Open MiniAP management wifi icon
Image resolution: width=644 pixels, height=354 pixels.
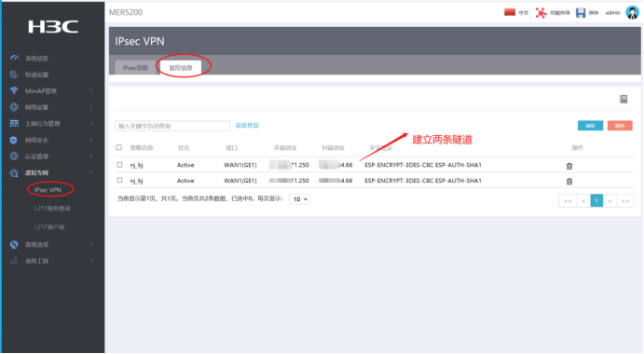[x=14, y=90]
